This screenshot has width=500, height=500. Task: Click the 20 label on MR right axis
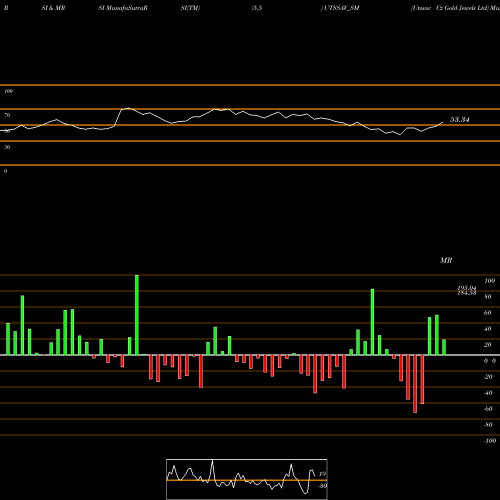[488, 345]
